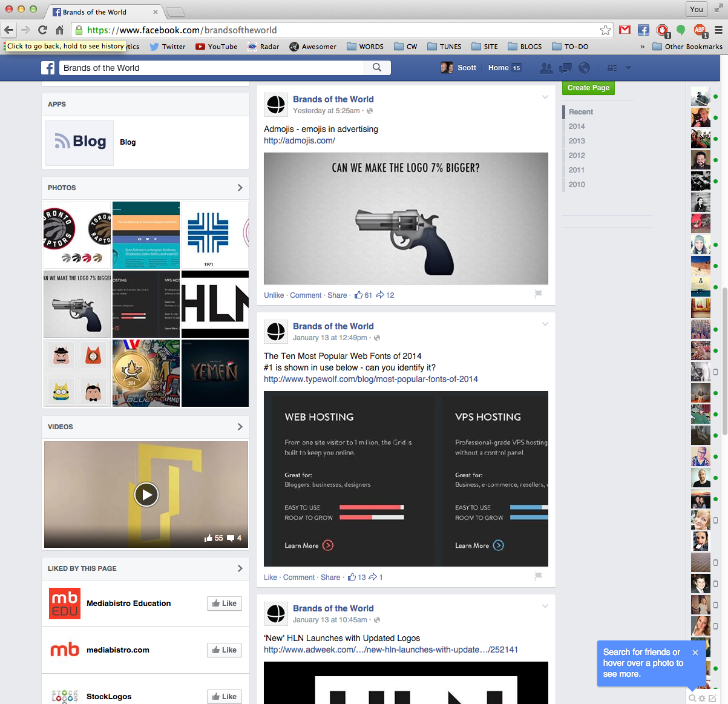
Task: Like mediabistro.com page
Action: 225,650
